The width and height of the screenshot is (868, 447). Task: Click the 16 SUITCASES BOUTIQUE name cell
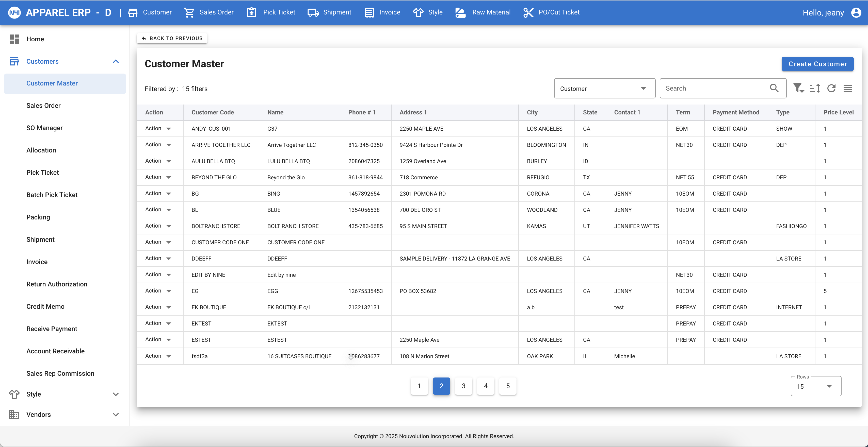(299, 356)
